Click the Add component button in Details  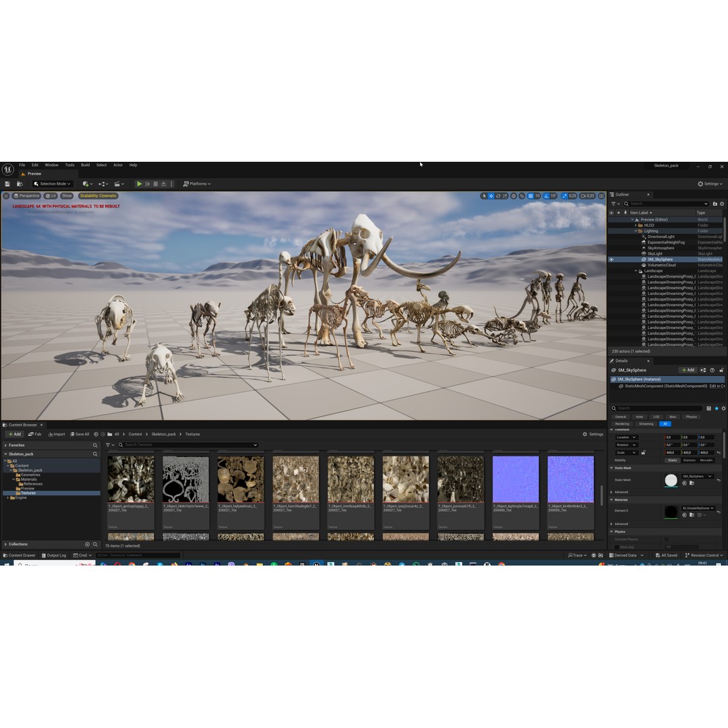tap(688, 370)
